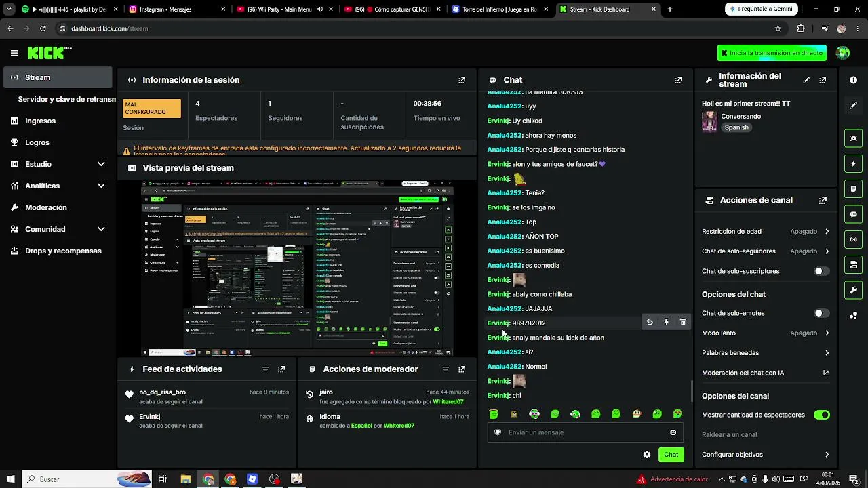This screenshot has height=488, width=868.
Task: Click the Kick logo
Action: coord(50,53)
